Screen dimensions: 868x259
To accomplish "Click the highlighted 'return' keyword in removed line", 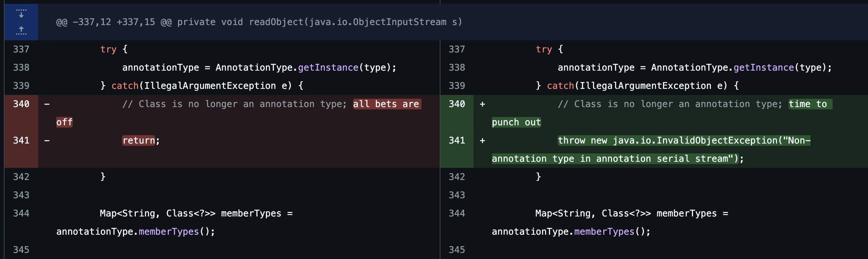I will pos(138,141).
